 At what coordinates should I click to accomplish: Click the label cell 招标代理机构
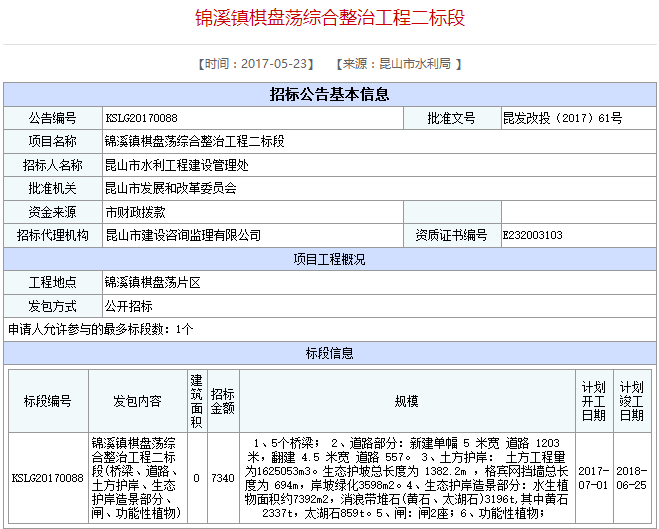(x=53, y=235)
